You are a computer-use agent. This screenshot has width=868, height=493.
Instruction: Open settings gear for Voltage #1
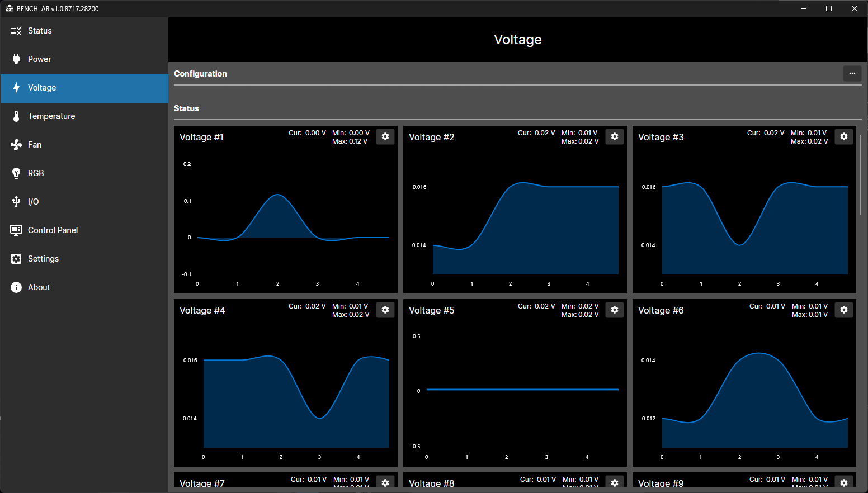[x=385, y=136]
